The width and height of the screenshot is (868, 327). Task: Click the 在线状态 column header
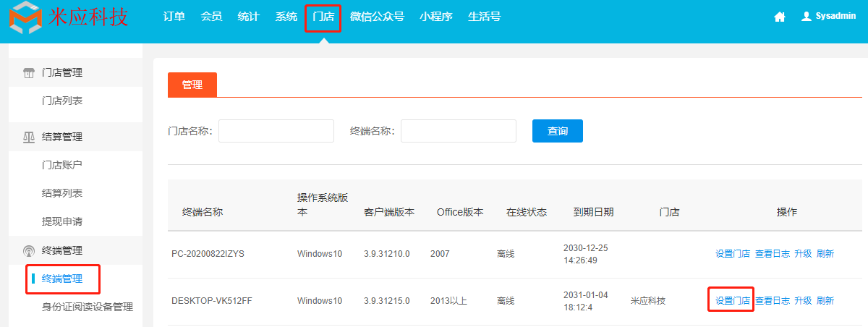(527, 212)
